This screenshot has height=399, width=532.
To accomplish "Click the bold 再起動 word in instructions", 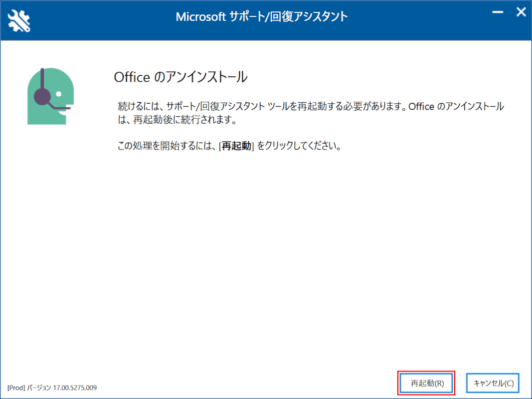I will (236, 146).
